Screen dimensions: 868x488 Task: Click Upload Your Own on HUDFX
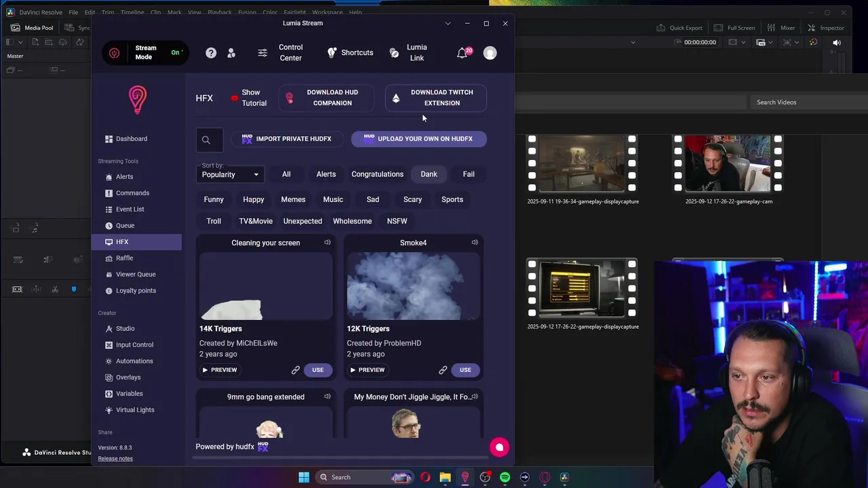[x=418, y=139]
